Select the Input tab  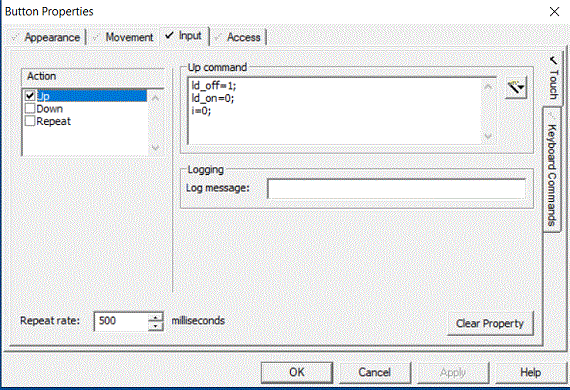tap(184, 36)
